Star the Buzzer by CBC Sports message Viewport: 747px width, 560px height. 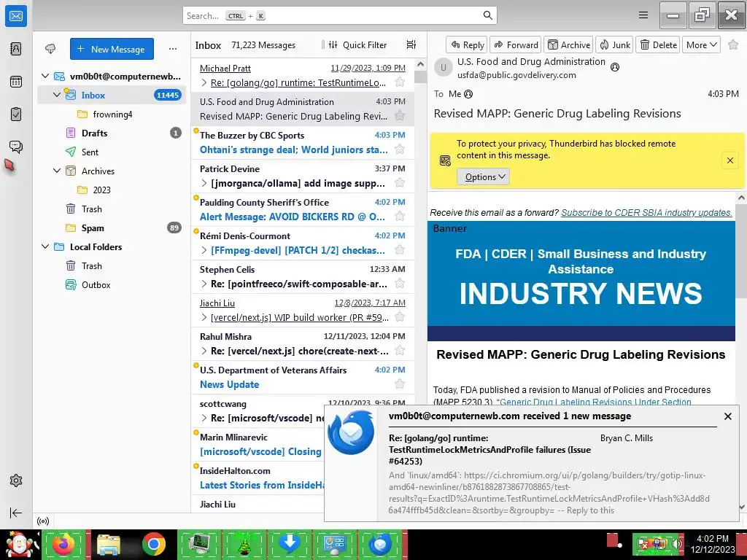click(400, 149)
